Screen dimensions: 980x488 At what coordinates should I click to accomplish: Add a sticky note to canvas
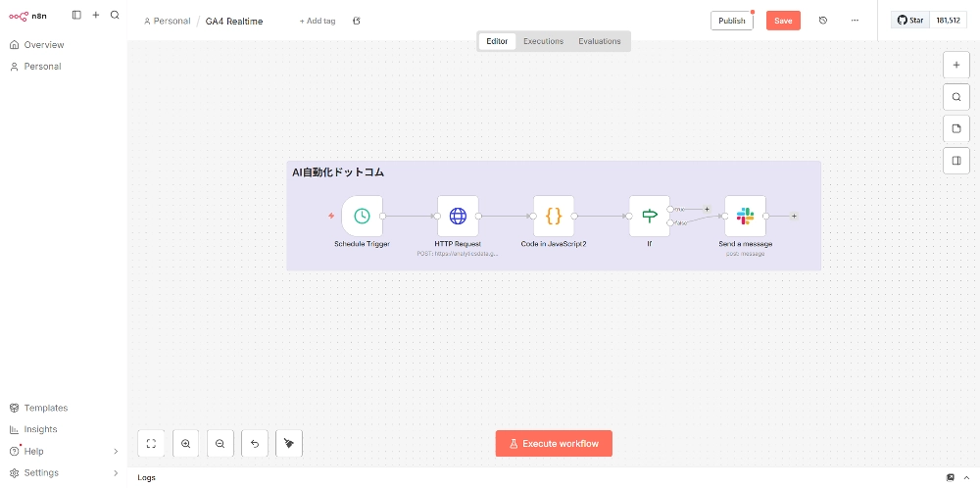click(956, 128)
